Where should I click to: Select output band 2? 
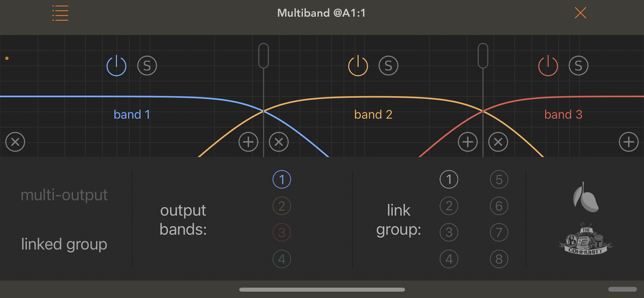pyautogui.click(x=282, y=206)
